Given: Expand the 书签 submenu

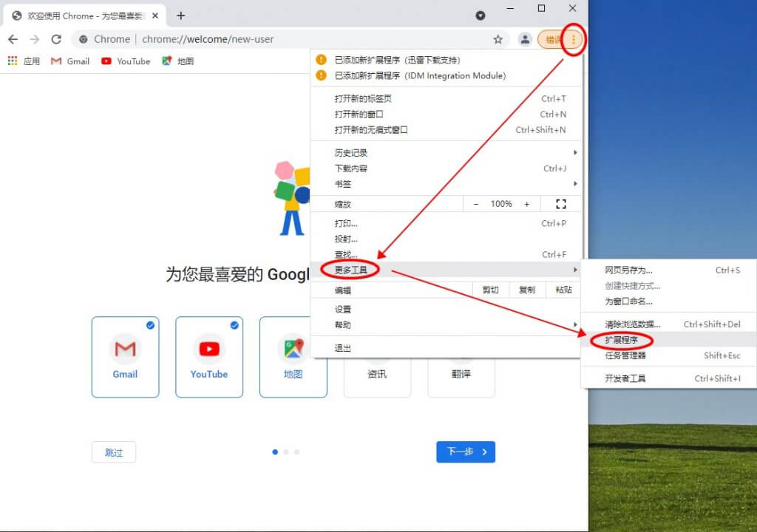Looking at the screenshot, I should pos(445,183).
